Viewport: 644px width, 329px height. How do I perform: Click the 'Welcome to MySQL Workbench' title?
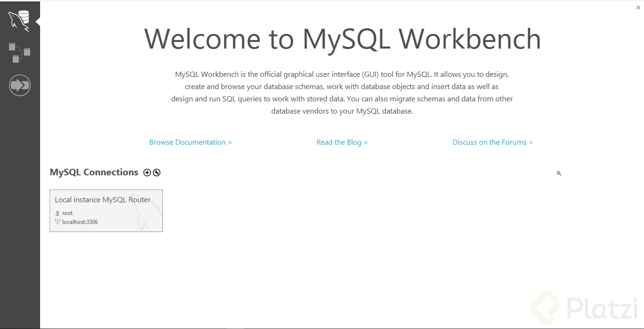[343, 39]
